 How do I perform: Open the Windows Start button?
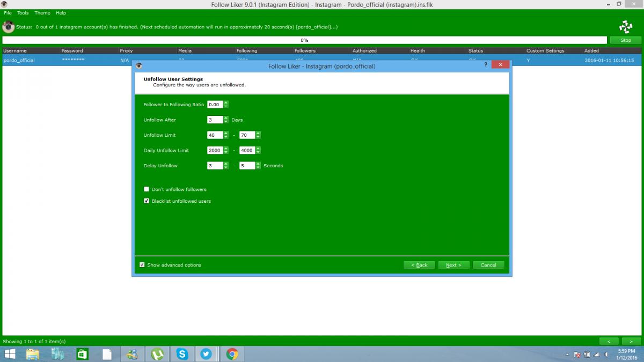click(x=10, y=354)
